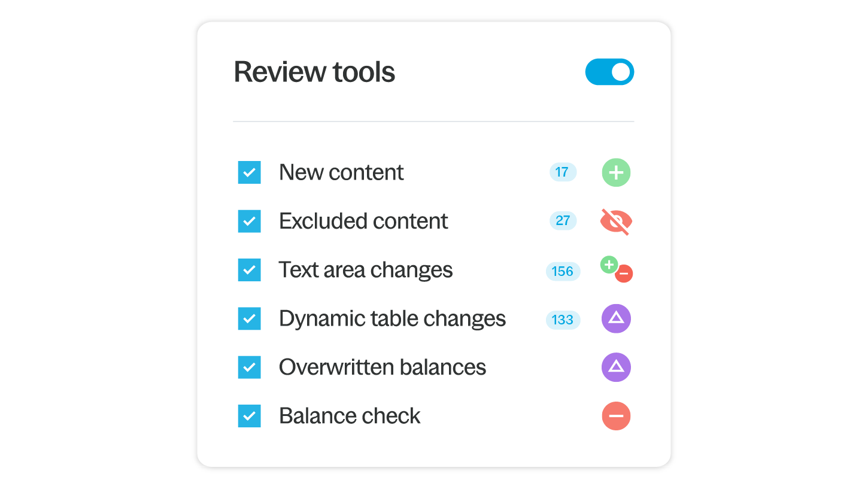Turn off the Review tools toggle switch

pos(609,72)
